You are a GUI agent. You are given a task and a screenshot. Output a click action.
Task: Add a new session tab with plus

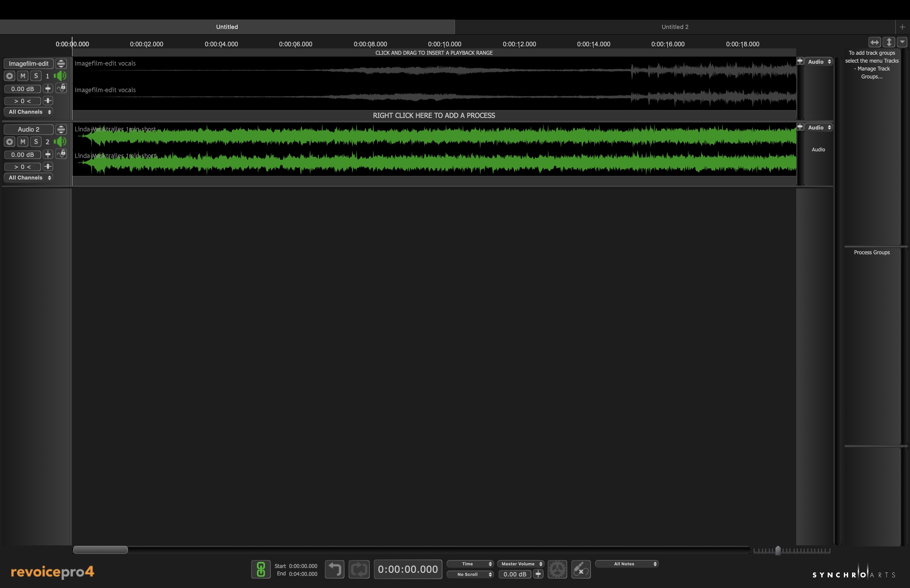coord(902,27)
